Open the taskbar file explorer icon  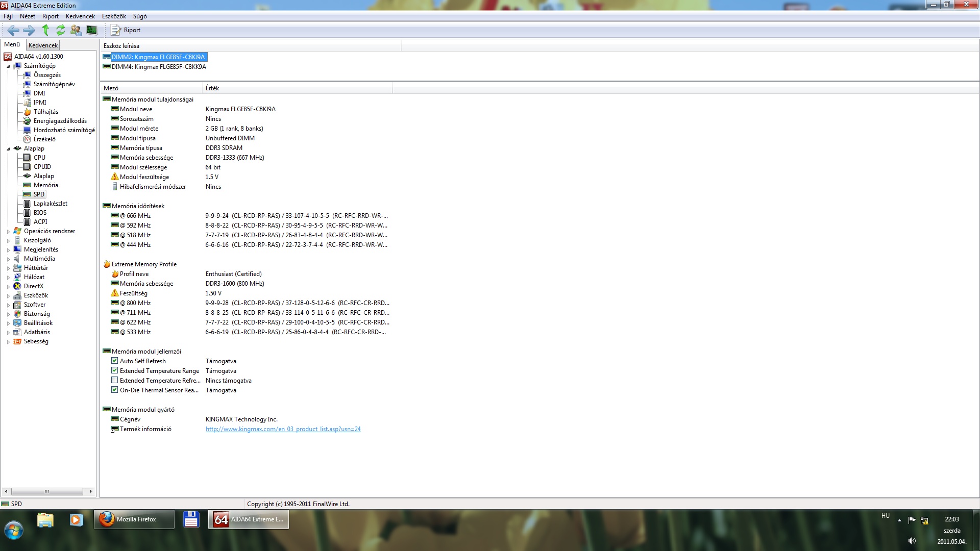[x=45, y=519]
